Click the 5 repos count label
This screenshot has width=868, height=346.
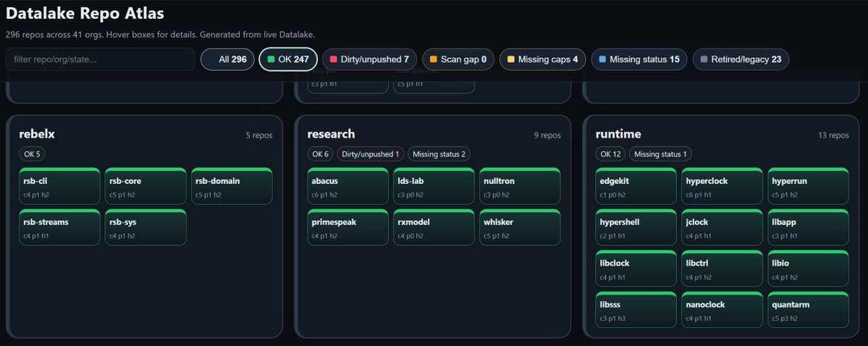pyautogui.click(x=259, y=135)
